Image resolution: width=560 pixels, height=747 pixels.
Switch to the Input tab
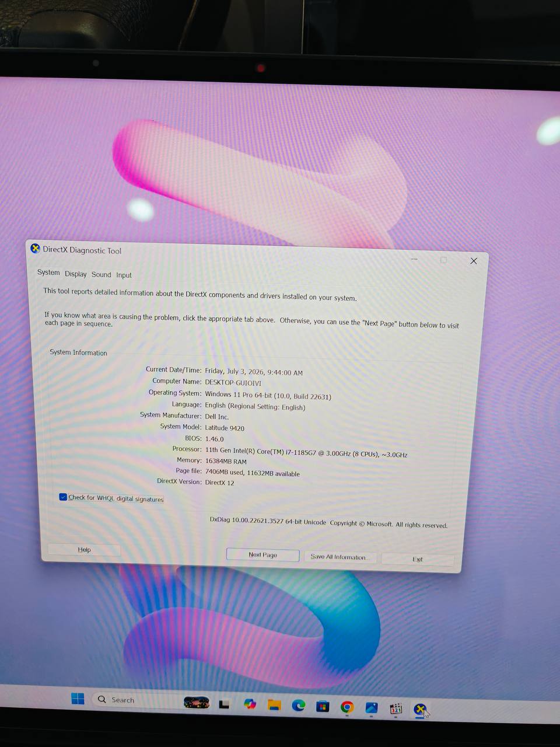coord(124,275)
